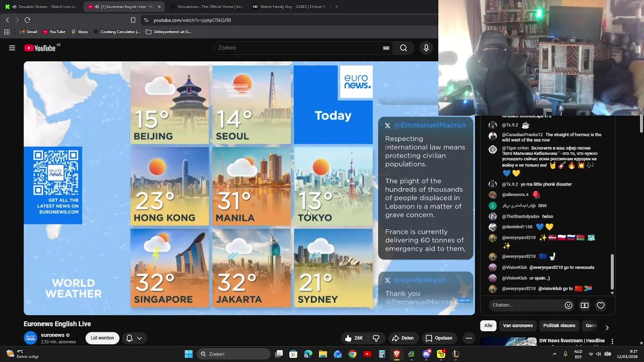The image size is (644, 362).
Task: Click the Windows taskbar Zoeken search box
Action: coord(233,354)
